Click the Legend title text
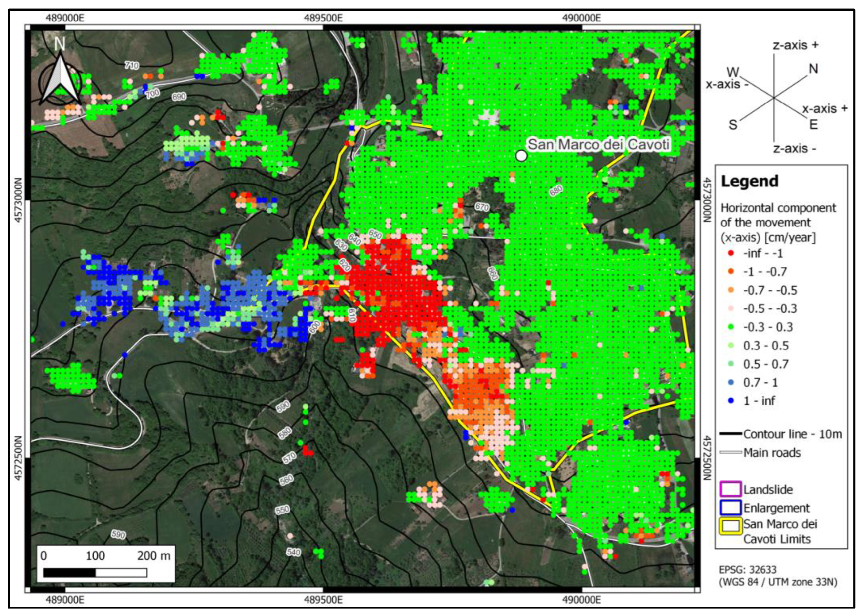 pyautogui.click(x=750, y=181)
